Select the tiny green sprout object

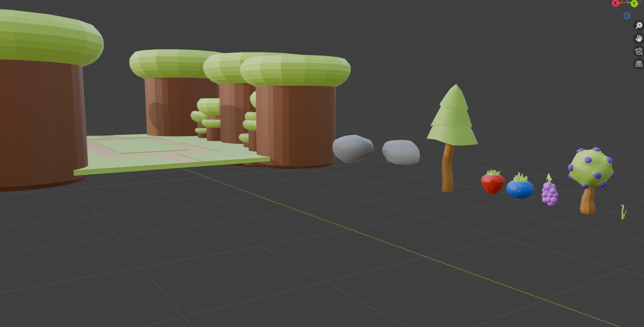point(623,212)
